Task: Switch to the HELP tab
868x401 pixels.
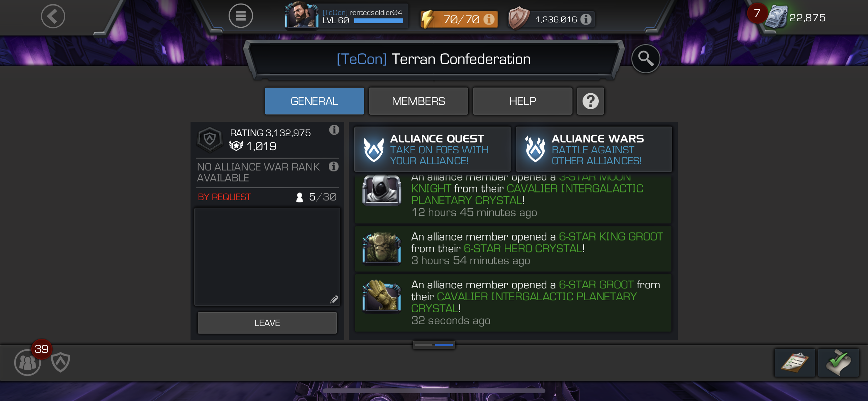Action: [522, 101]
